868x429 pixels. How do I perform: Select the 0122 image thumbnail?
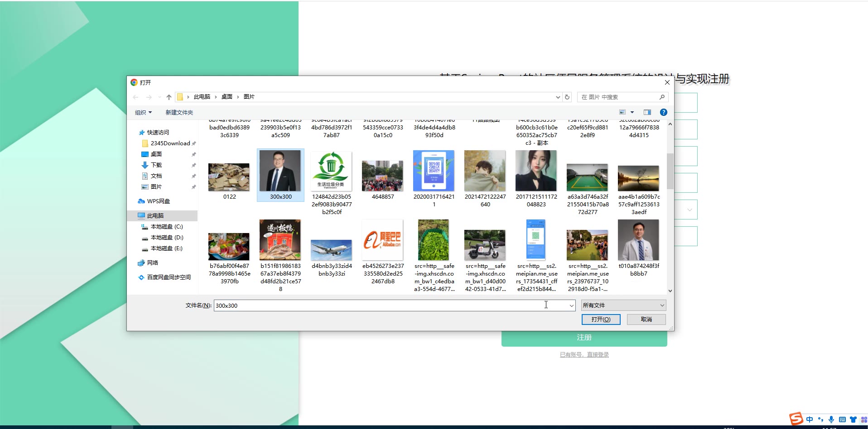229,177
